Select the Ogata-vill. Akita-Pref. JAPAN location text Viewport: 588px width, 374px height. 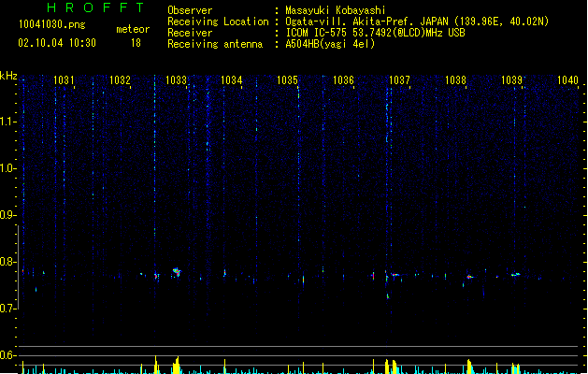tap(417, 22)
